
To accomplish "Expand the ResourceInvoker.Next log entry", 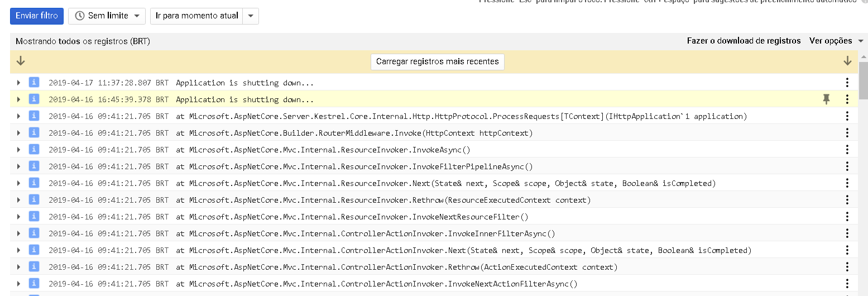I will (18, 183).
